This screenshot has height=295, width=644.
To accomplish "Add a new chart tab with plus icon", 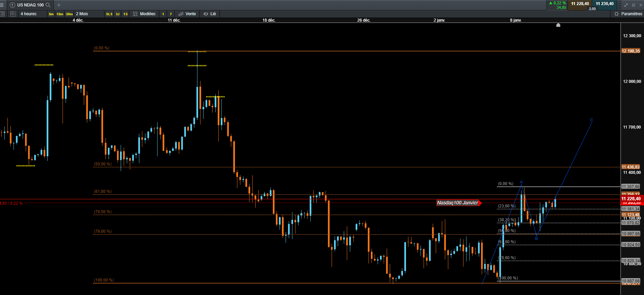I will tap(59, 5).
